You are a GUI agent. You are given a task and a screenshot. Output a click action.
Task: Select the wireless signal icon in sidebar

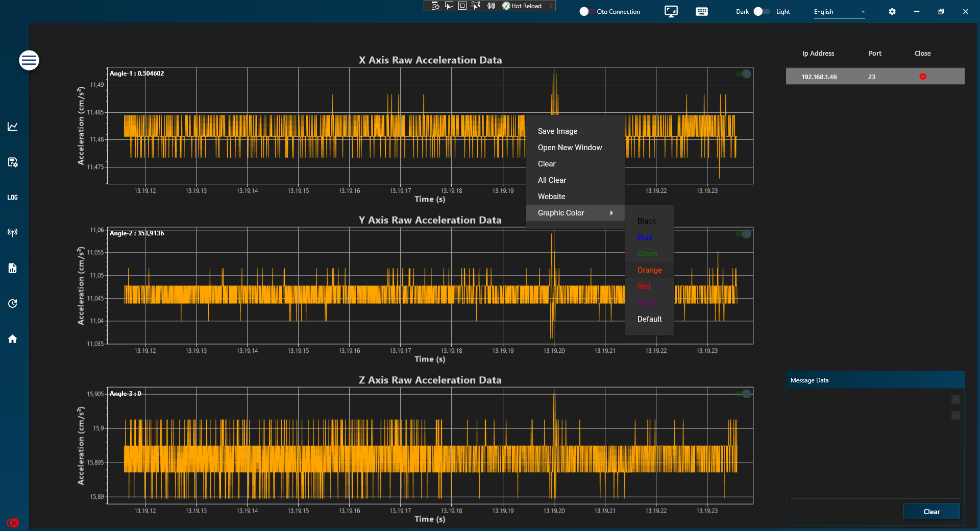tap(13, 232)
